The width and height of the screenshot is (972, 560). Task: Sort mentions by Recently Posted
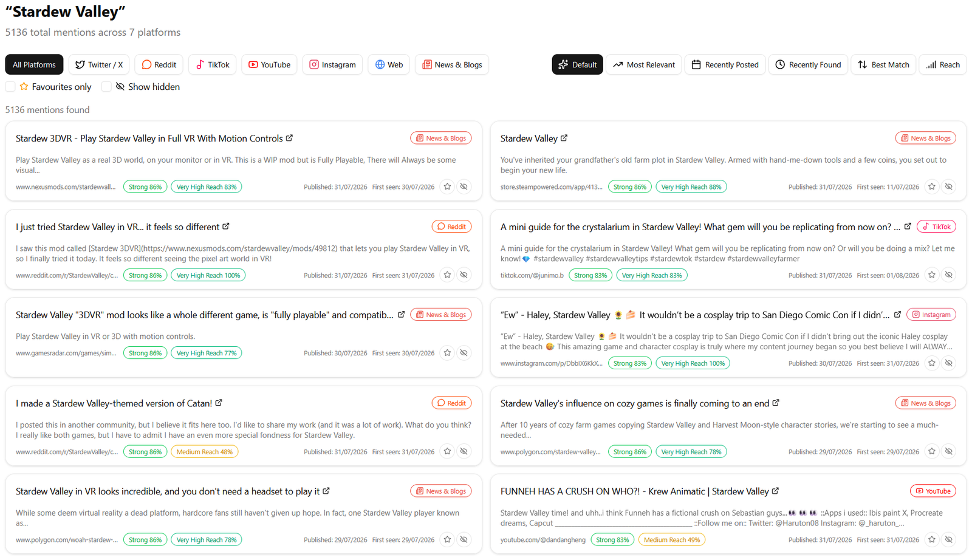(x=725, y=64)
